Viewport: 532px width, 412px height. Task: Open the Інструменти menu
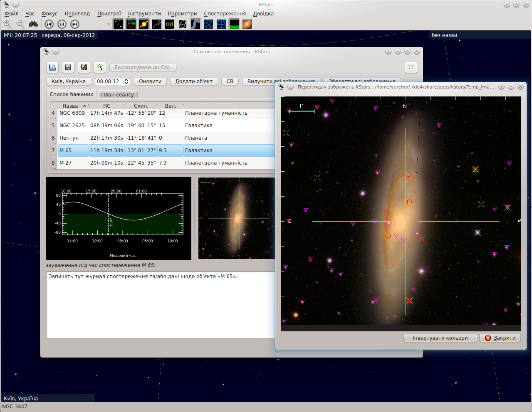tap(144, 14)
